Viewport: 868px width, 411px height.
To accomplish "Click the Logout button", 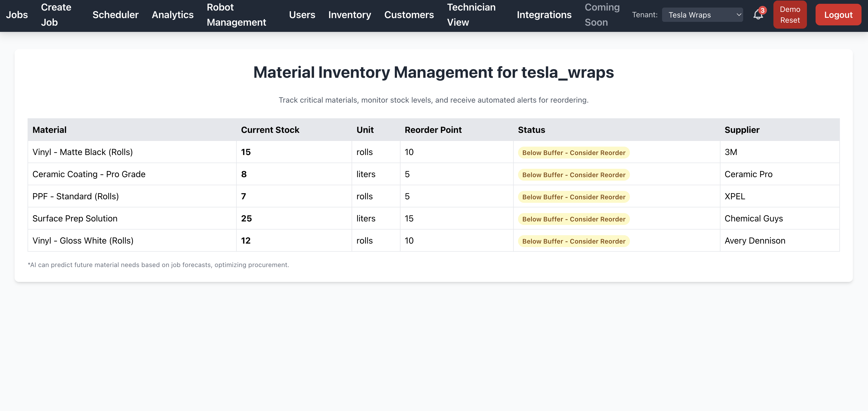I will [x=838, y=15].
